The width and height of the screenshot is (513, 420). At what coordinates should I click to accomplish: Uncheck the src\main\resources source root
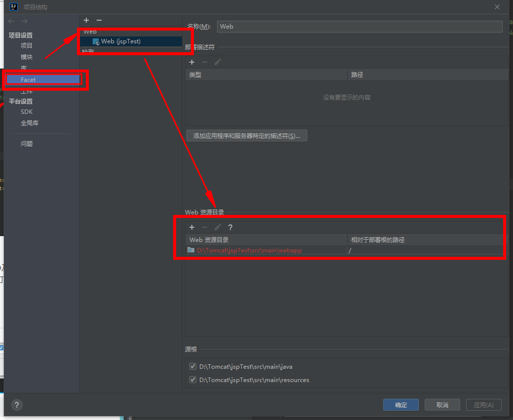[x=193, y=380]
